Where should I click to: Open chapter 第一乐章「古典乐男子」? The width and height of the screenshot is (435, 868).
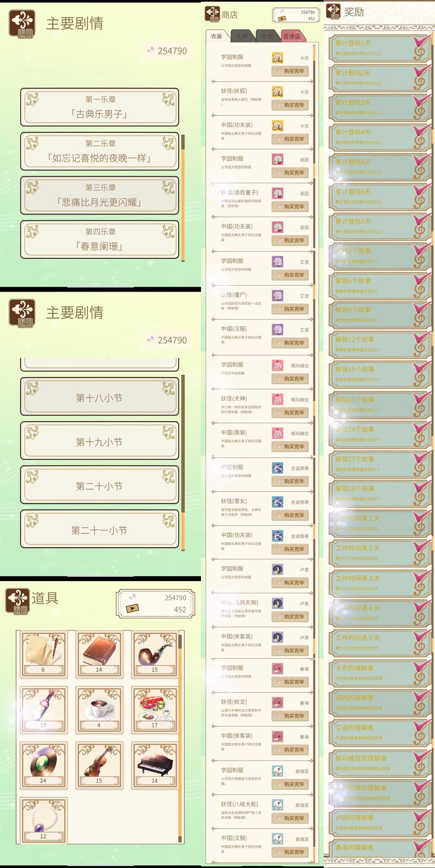pos(100,107)
